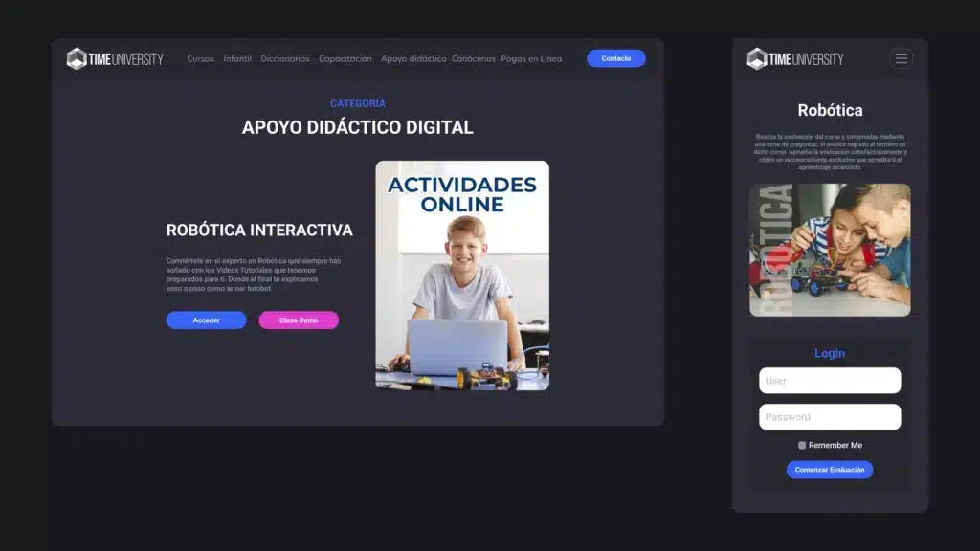Viewport: 980px width, 551px height.
Task: Open the Infantil menu item
Action: tap(237, 58)
